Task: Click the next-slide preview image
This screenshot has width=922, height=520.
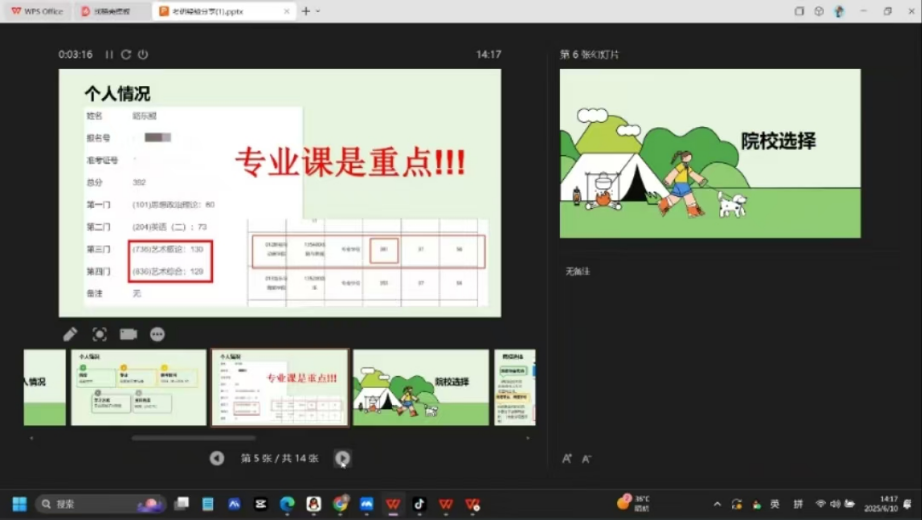Action: (x=710, y=154)
